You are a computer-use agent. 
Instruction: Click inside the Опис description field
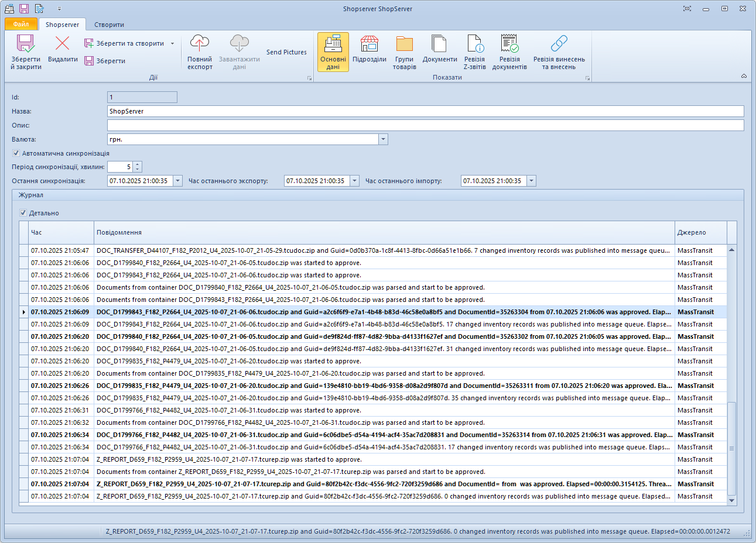[425, 125]
